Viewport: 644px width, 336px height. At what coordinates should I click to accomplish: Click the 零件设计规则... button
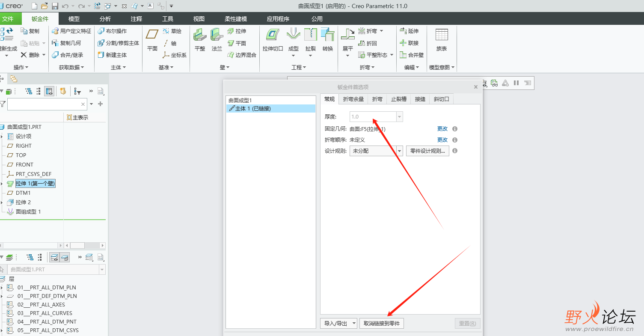point(427,151)
